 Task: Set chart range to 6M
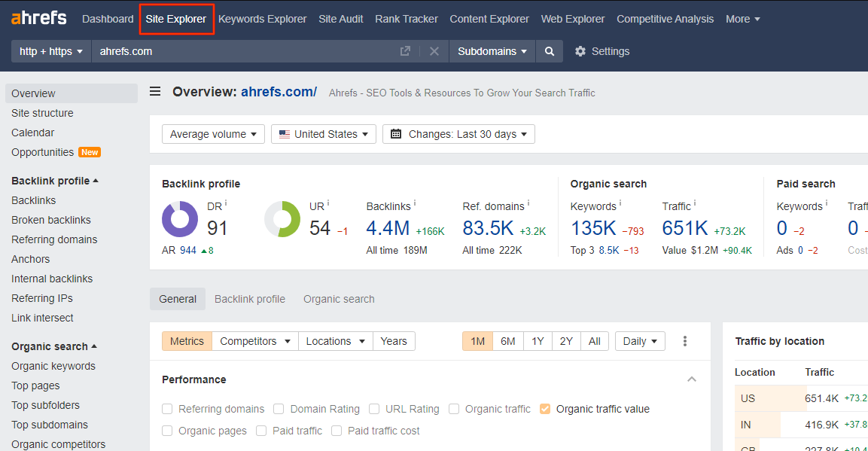tap(507, 341)
